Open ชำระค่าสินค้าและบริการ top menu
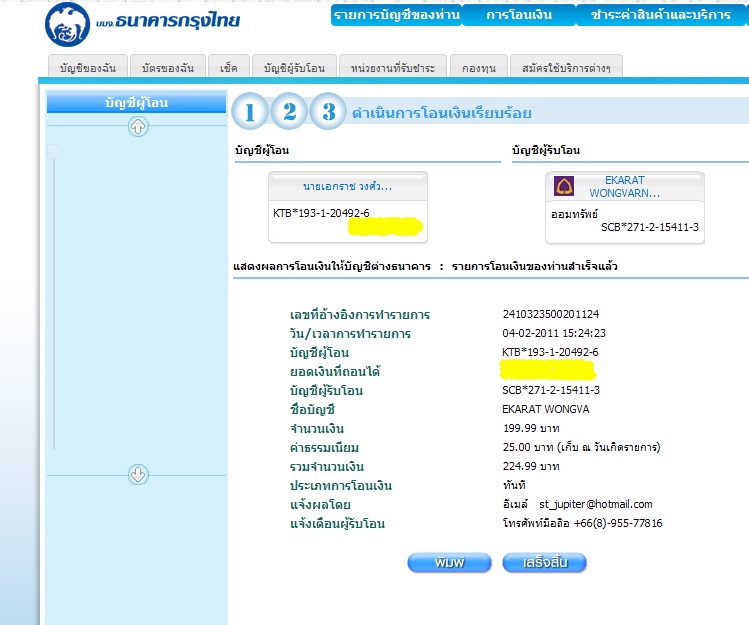 click(661, 15)
